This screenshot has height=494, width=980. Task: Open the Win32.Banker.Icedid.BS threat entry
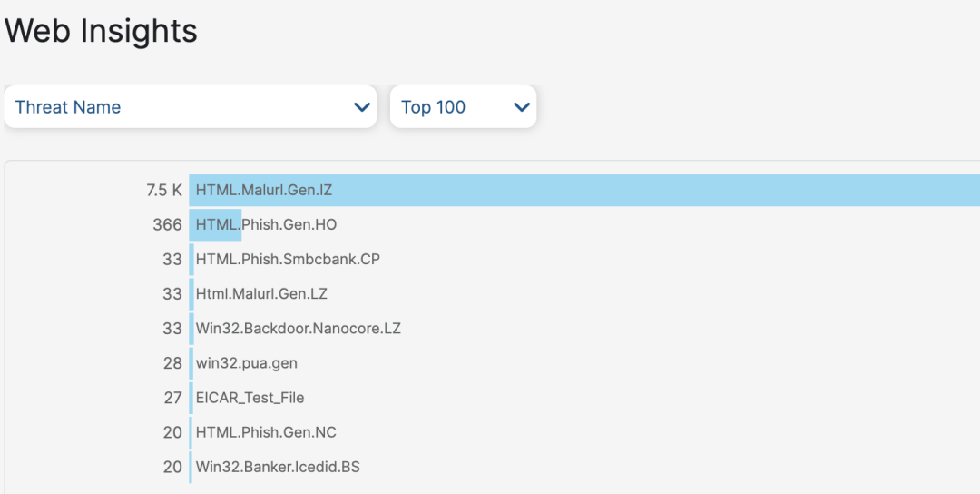pyautogui.click(x=278, y=467)
